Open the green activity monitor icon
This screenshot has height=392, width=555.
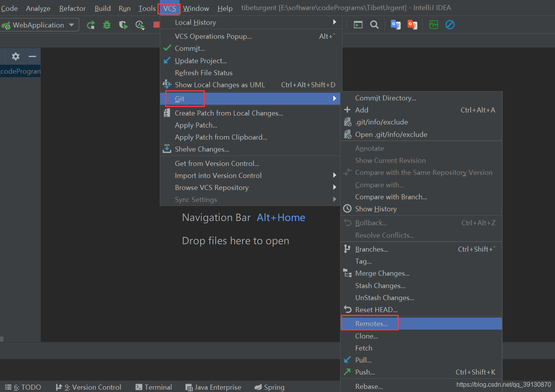tap(434, 25)
